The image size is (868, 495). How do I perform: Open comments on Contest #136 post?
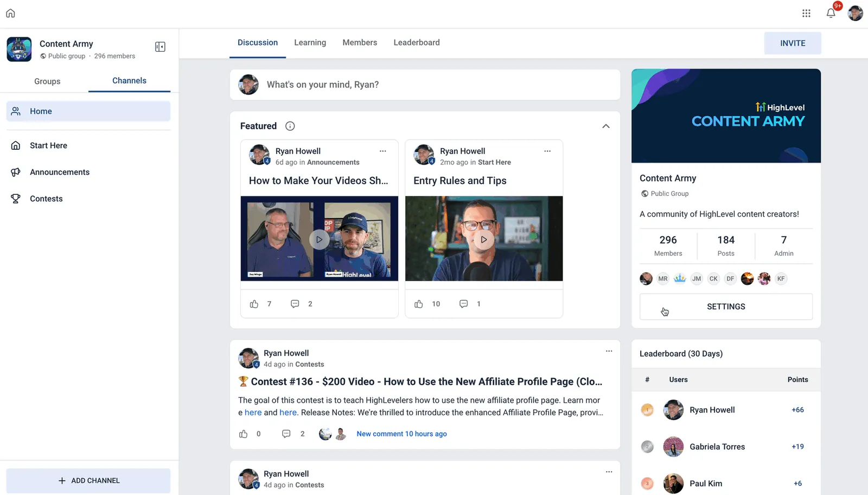tap(286, 434)
